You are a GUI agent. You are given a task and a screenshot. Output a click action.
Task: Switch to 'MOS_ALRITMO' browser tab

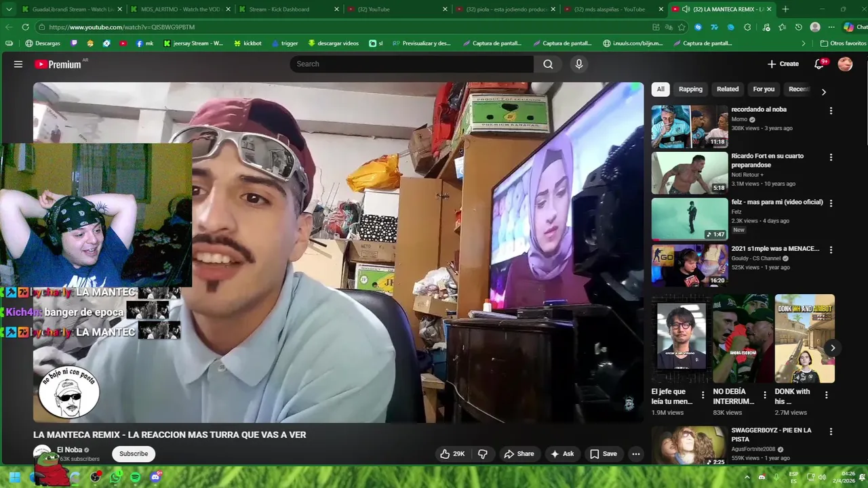[x=180, y=9]
